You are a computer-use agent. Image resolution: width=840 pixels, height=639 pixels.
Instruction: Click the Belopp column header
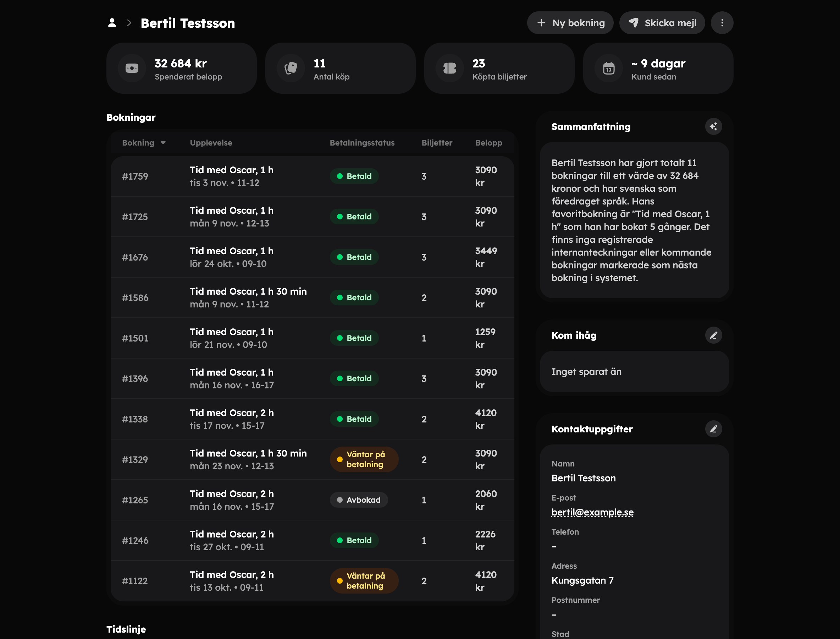[x=488, y=143]
